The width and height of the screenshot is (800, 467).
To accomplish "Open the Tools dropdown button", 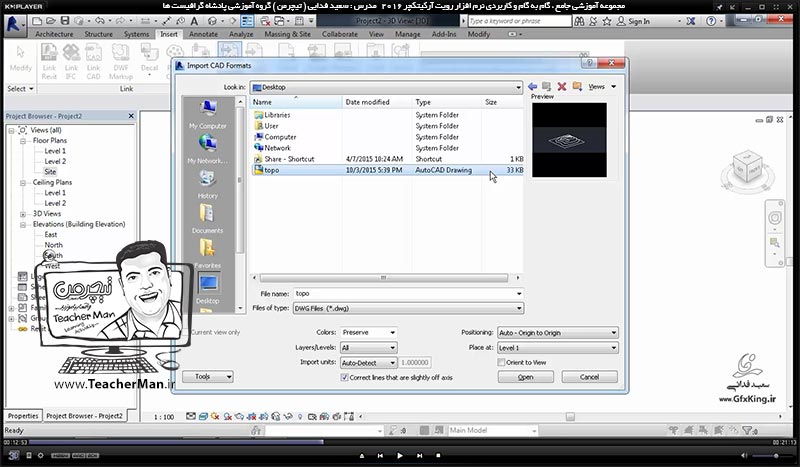I will coord(208,377).
